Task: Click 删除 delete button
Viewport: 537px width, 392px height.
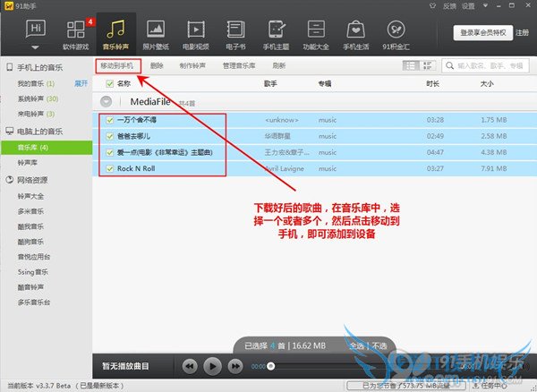Action: point(157,65)
